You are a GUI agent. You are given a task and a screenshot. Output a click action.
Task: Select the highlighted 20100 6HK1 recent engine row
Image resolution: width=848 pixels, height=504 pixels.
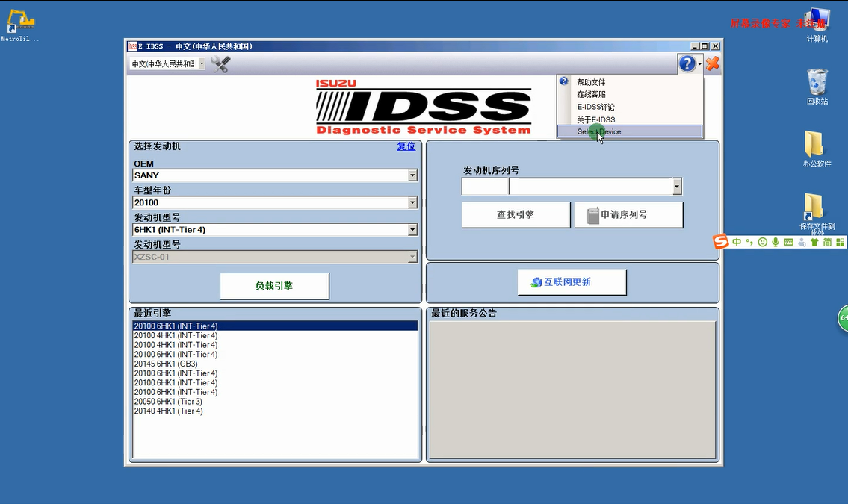[275, 326]
